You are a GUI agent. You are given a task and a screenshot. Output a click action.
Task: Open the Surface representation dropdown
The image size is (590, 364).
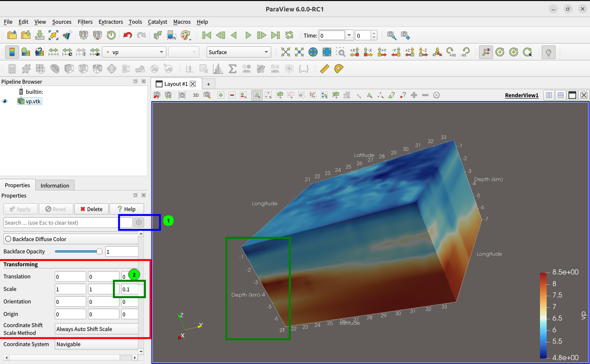[239, 52]
